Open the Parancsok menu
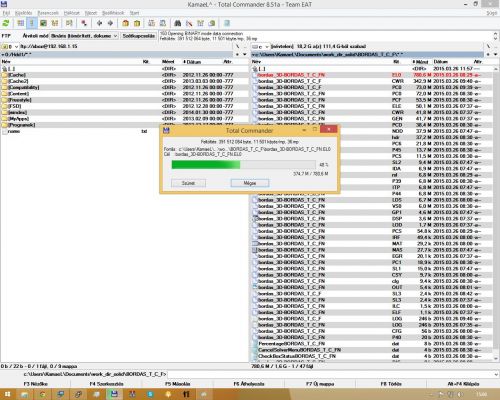The image size is (500, 400). [48, 13]
